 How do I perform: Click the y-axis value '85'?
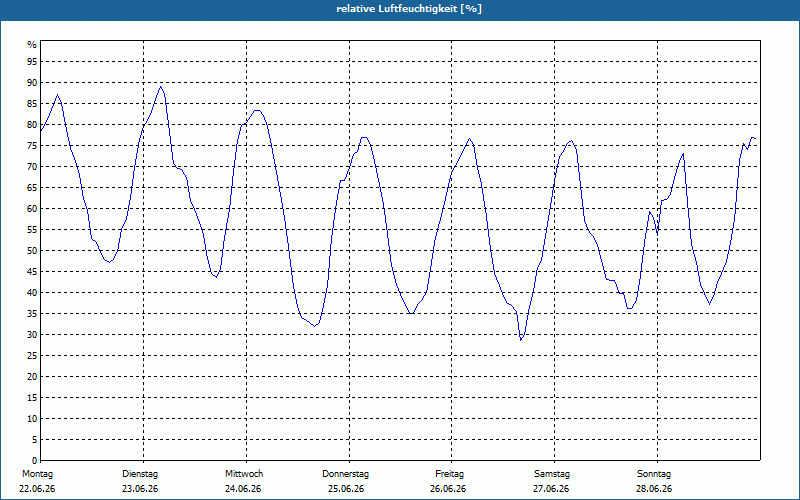pos(32,104)
